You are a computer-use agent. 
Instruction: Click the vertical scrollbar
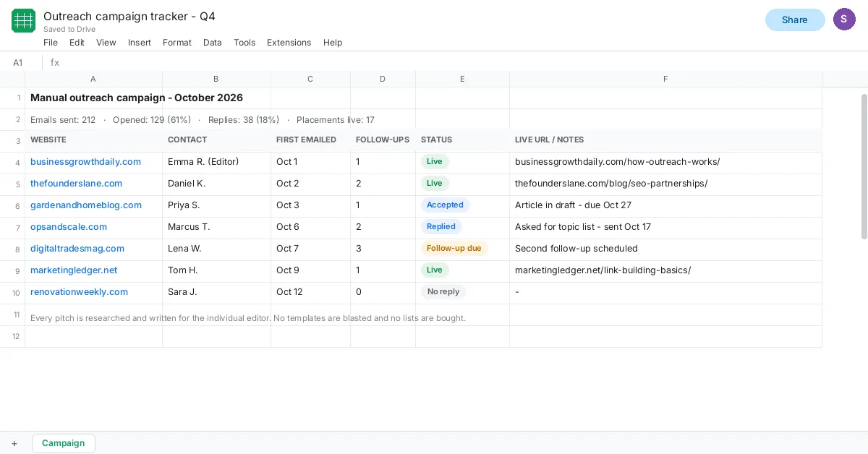point(864,166)
